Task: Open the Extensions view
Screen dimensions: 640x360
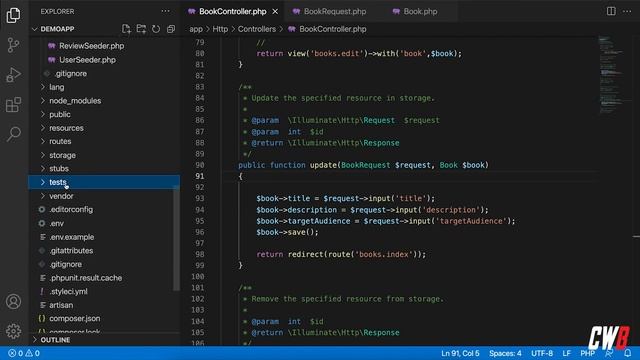Action: pyautogui.click(x=13, y=104)
